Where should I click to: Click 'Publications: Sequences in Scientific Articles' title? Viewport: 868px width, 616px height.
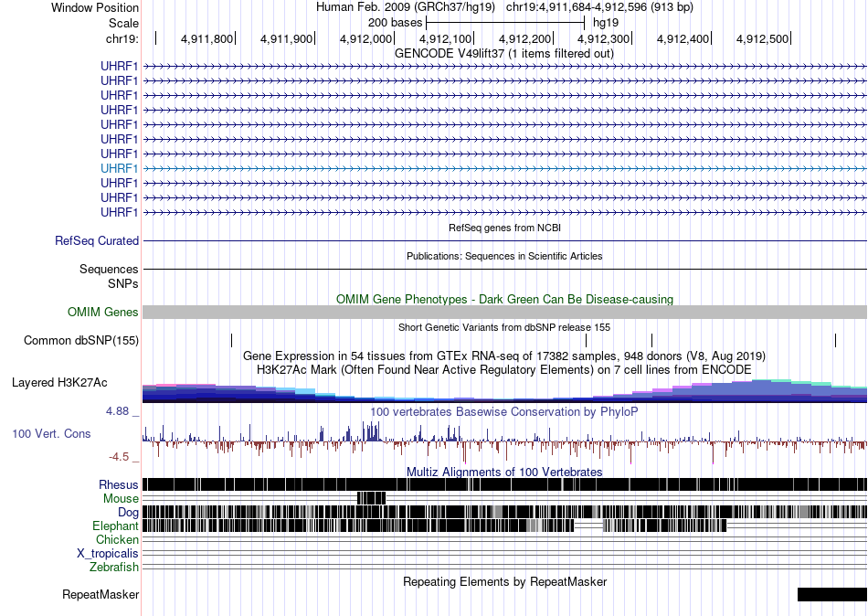[x=504, y=256]
